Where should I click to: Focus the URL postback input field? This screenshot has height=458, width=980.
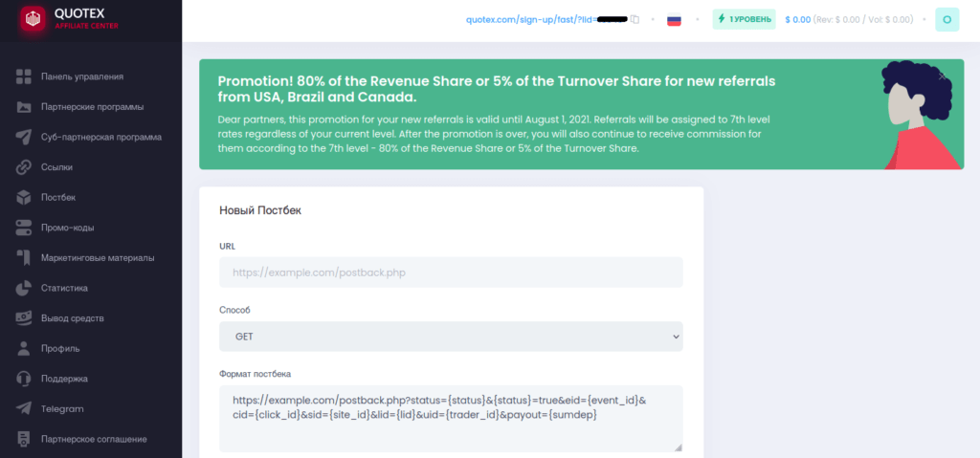[x=451, y=273]
